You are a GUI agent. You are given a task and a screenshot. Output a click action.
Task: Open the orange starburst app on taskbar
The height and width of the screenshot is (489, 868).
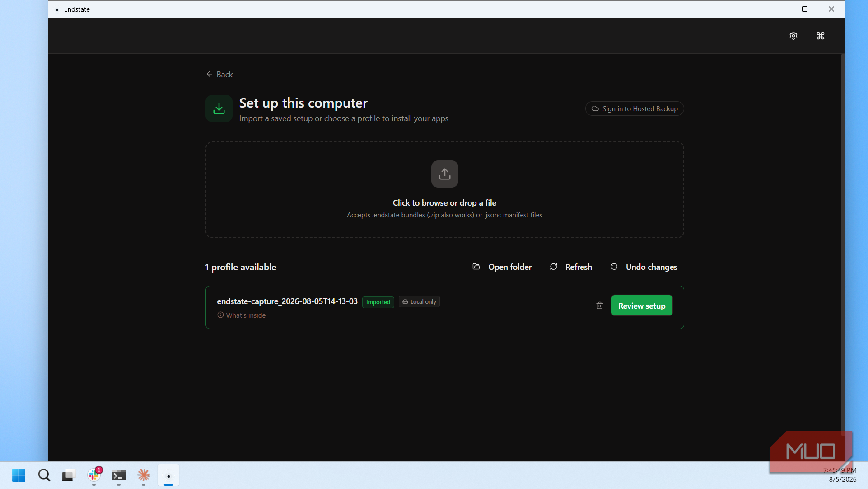pyautogui.click(x=144, y=475)
